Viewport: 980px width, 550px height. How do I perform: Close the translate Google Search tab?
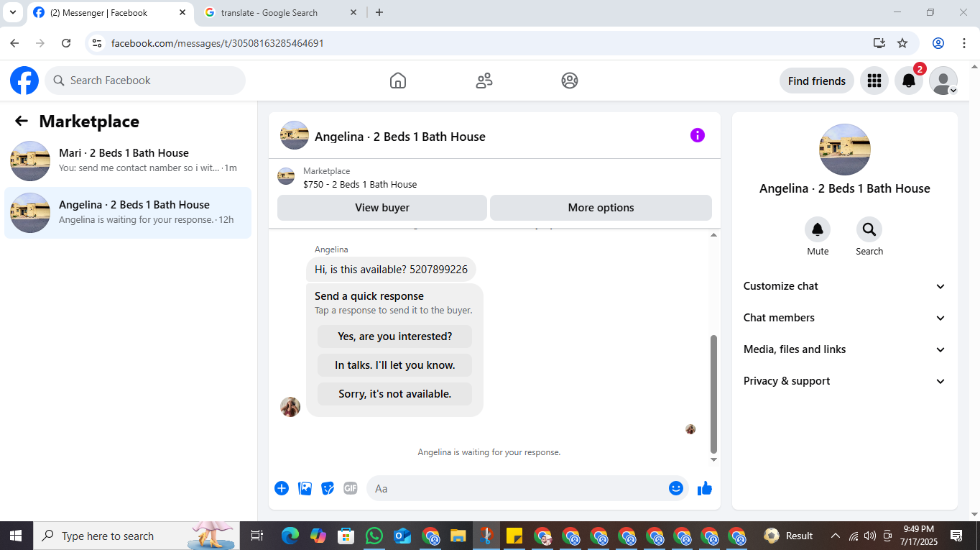click(353, 12)
